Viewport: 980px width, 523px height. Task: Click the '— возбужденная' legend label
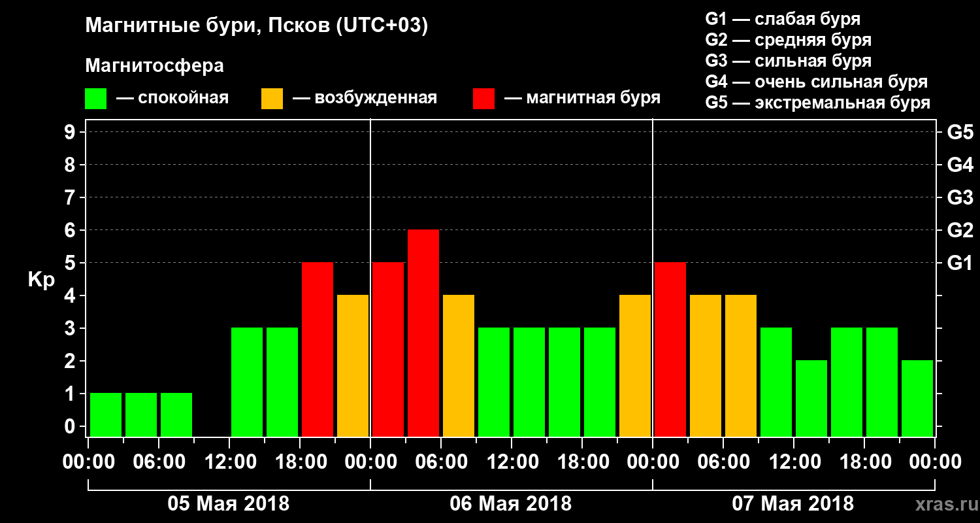[x=365, y=99]
